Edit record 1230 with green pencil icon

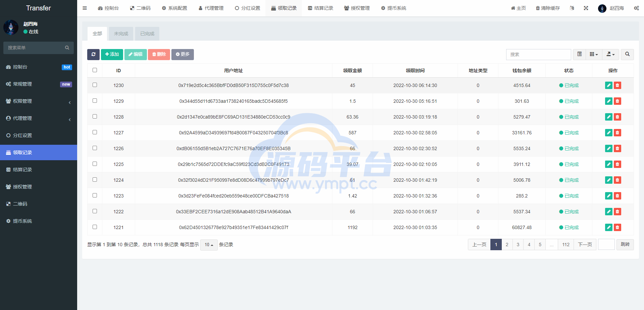click(609, 85)
